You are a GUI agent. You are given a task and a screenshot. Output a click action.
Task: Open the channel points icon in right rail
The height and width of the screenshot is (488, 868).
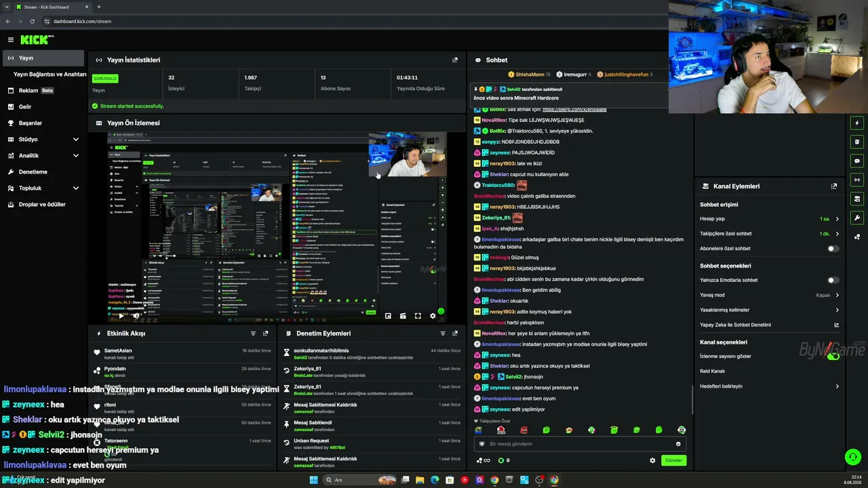pyautogui.click(x=857, y=237)
